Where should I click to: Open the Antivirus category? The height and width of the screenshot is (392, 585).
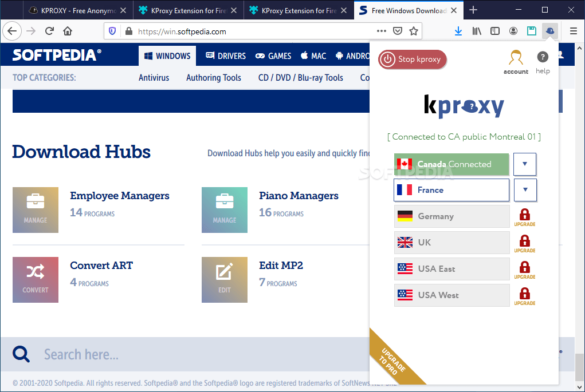[154, 77]
